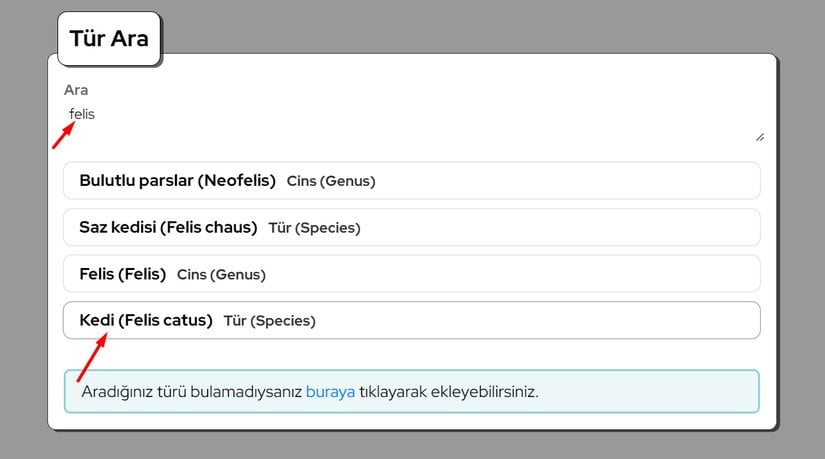The image size is (825, 459).
Task: Choose the "Felis (Felis)" genus result
Action: click(x=122, y=274)
